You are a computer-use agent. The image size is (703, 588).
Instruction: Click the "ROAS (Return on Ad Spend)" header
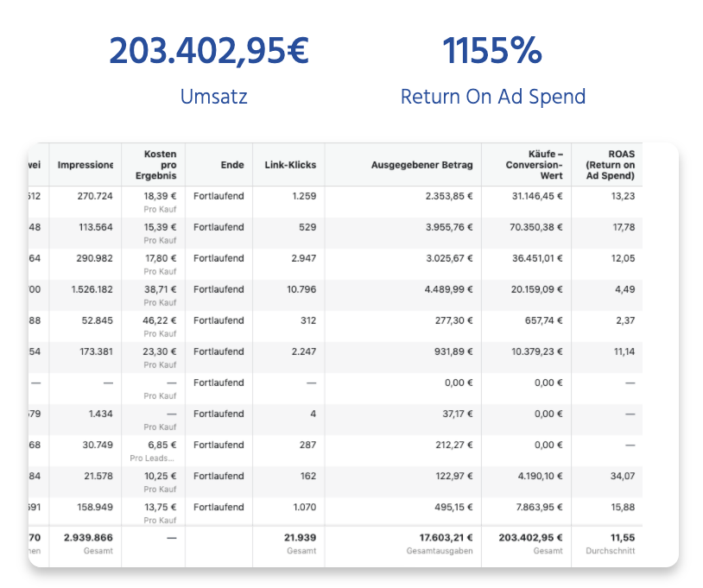(610, 165)
